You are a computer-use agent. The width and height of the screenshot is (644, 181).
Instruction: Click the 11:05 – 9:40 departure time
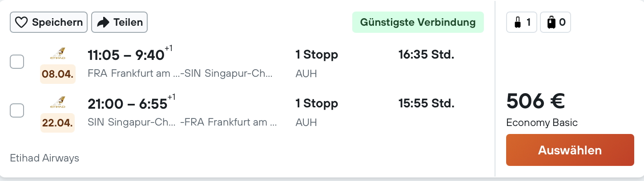(126, 55)
